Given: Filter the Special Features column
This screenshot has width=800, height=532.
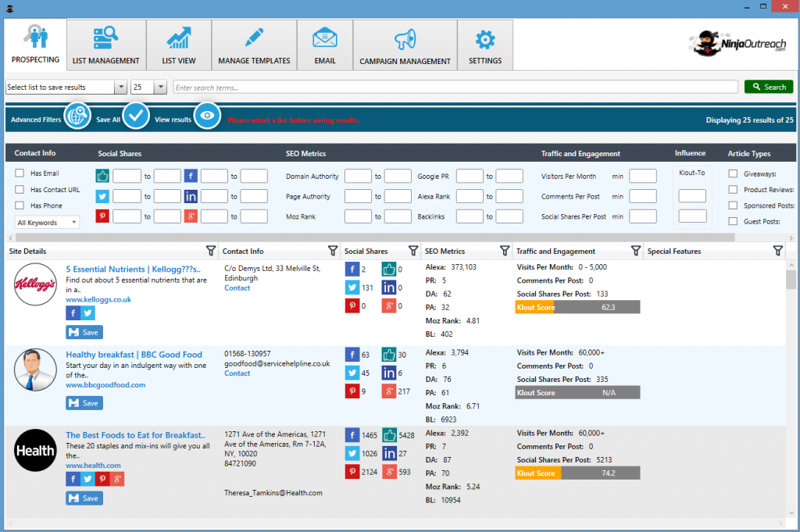Looking at the screenshot, I should coord(777,251).
